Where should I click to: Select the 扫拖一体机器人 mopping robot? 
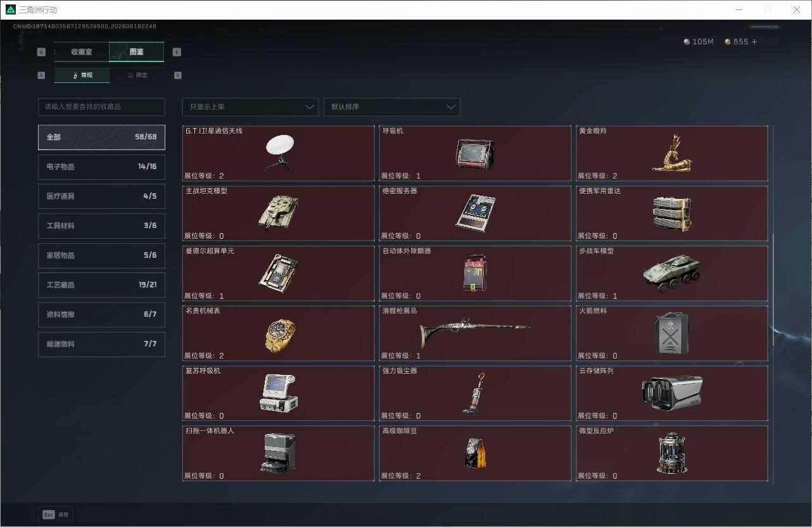click(278, 454)
